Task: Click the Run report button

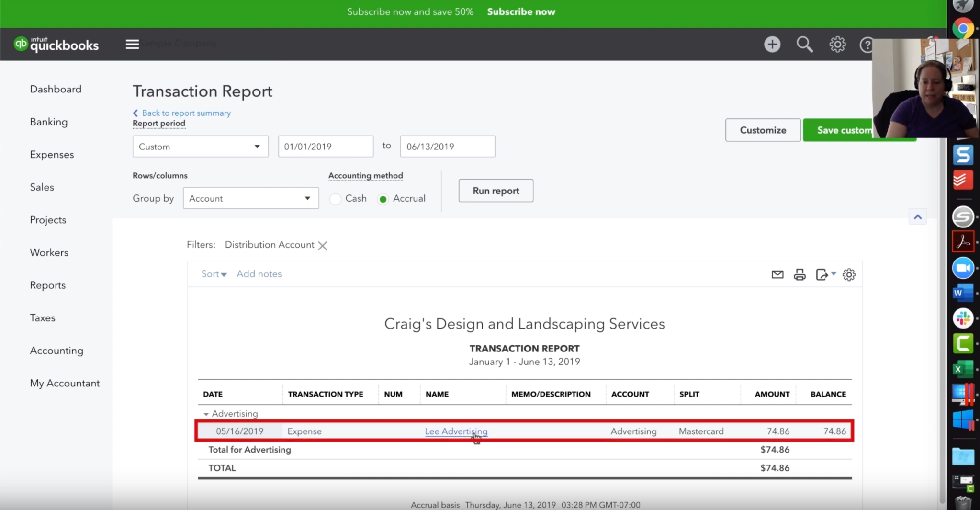Action: [x=496, y=191]
